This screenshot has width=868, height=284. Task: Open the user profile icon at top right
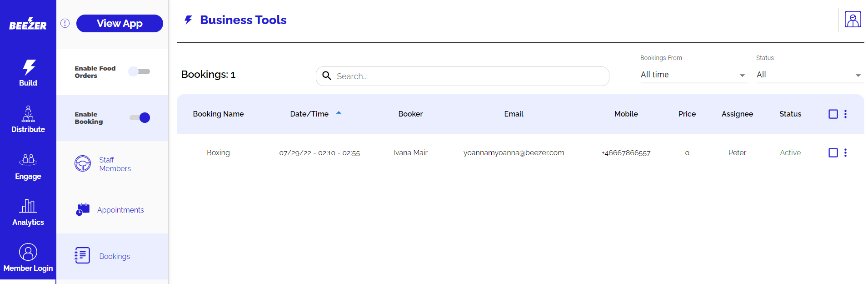pyautogui.click(x=853, y=20)
